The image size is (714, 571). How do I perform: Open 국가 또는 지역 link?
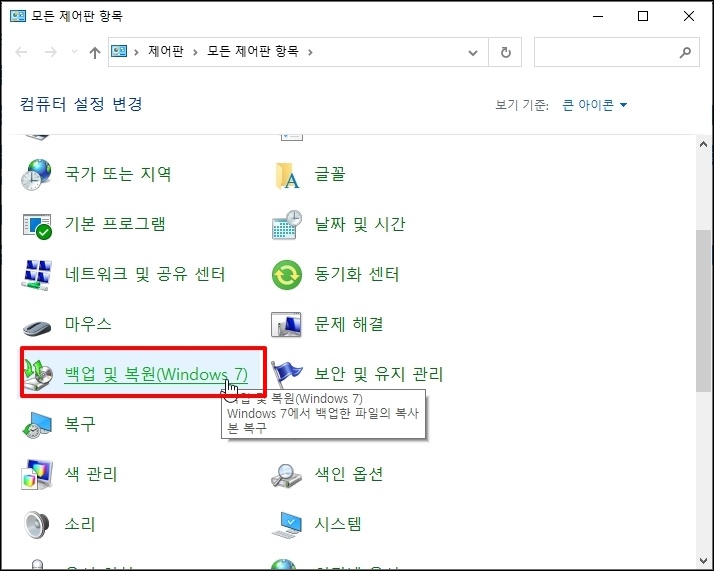(118, 174)
